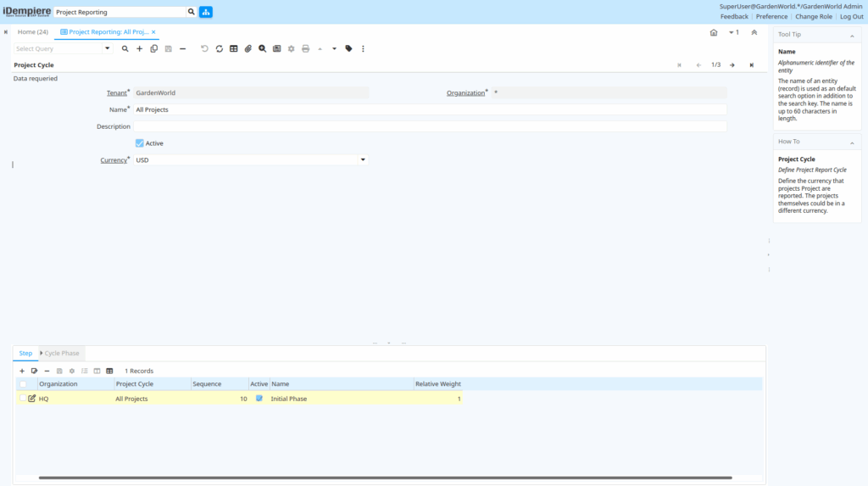The height and width of the screenshot is (486, 868).
Task: Go to the previous record arrow
Action: 698,64
